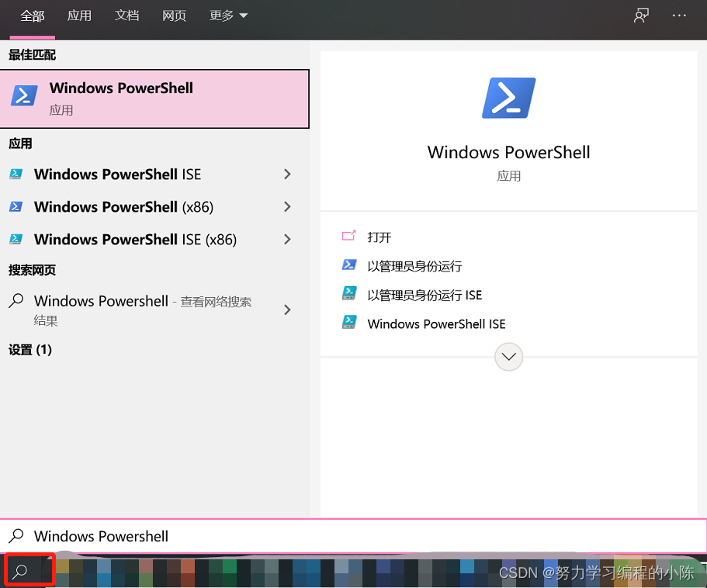Viewport: 707px width, 588px height.
Task: Click the run as administrator PowerShell icon
Action: (x=349, y=265)
